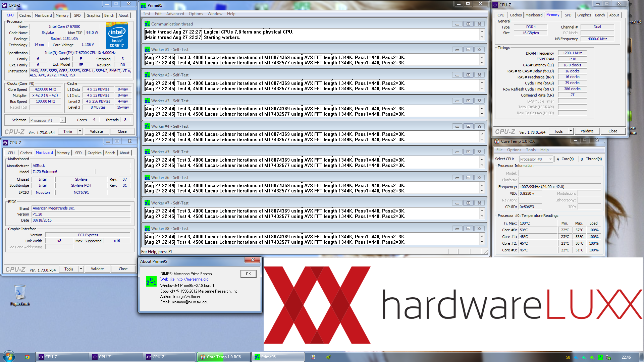Click Worker #6 scrollbar up arrow
The height and width of the screenshot is (362, 644).
(x=482, y=185)
